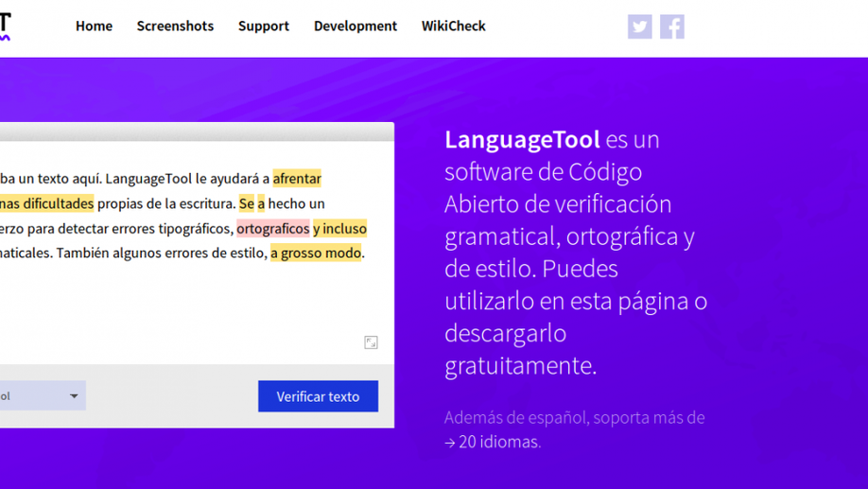Open the WikiCheck menu item
Image resolution: width=868 pixels, height=489 pixels.
(x=453, y=26)
